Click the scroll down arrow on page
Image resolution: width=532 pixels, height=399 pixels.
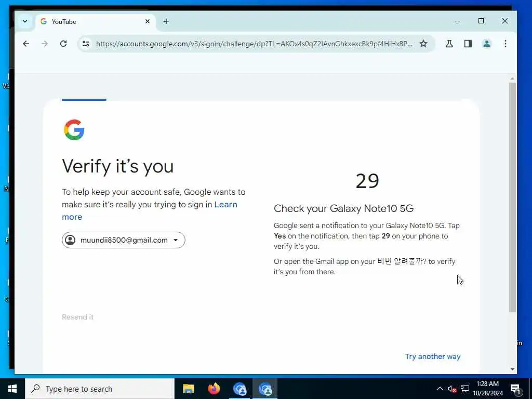[512, 369]
